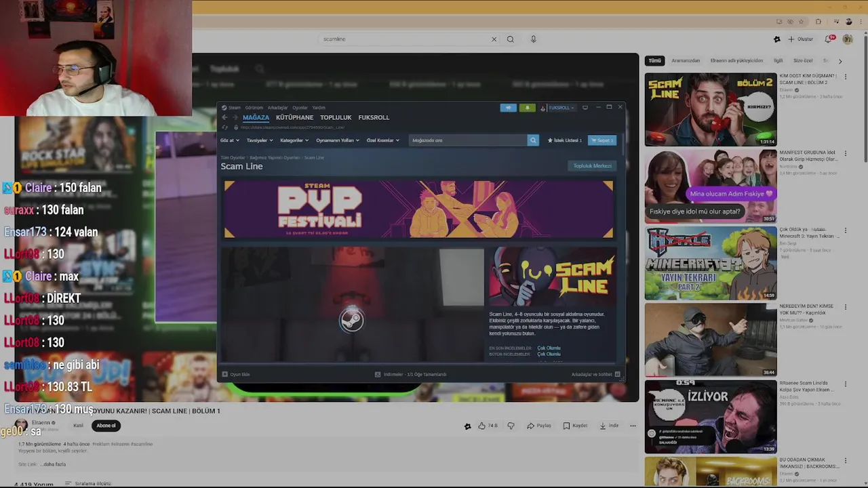This screenshot has height=488, width=868.
Task: Click the Mağazada ara search field
Action: tap(468, 140)
